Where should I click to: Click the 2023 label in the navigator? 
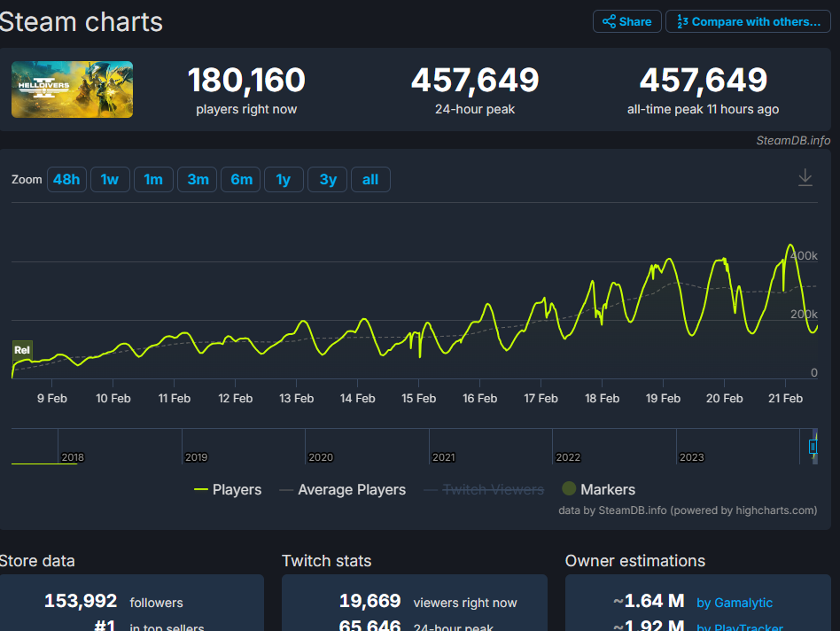(692, 457)
